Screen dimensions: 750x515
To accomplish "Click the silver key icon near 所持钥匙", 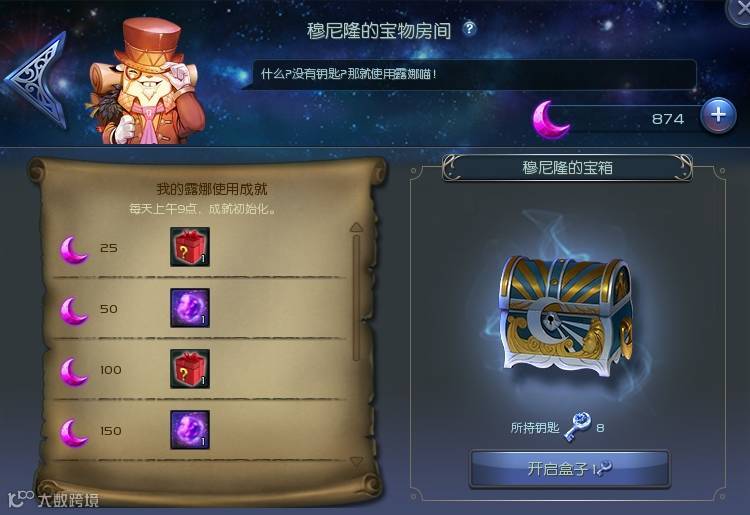I will [x=578, y=426].
